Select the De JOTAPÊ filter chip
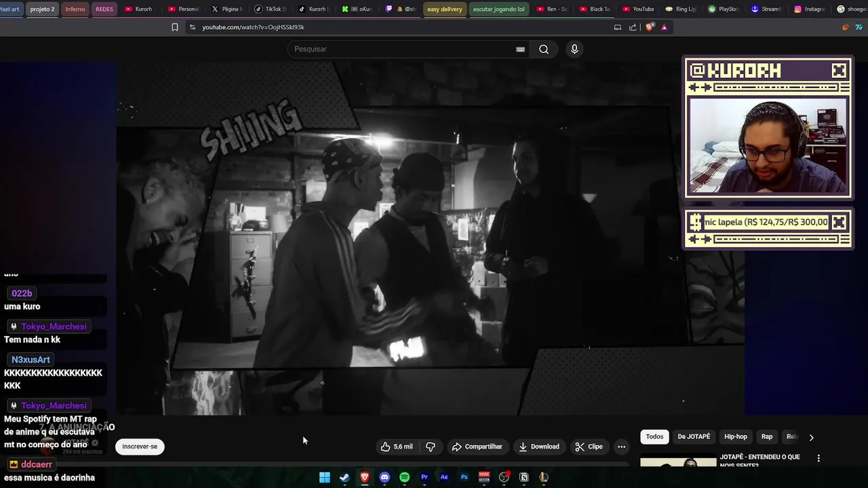Screen dimensions: 868x488 click(x=694, y=436)
